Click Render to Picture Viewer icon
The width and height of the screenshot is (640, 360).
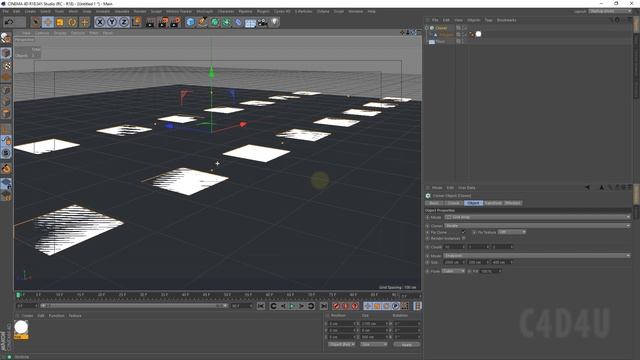[x=163, y=22]
